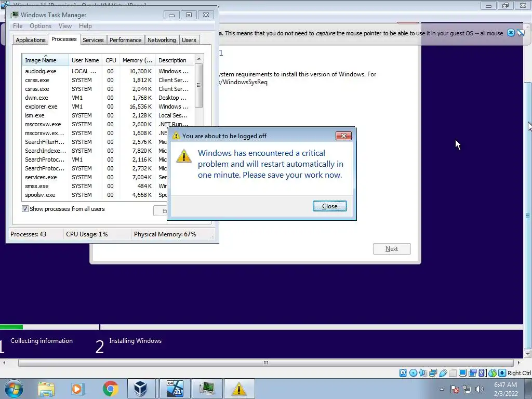532x399 pixels.
Task: Click the notification do-not-show-again icon
Action: [x=521, y=33]
